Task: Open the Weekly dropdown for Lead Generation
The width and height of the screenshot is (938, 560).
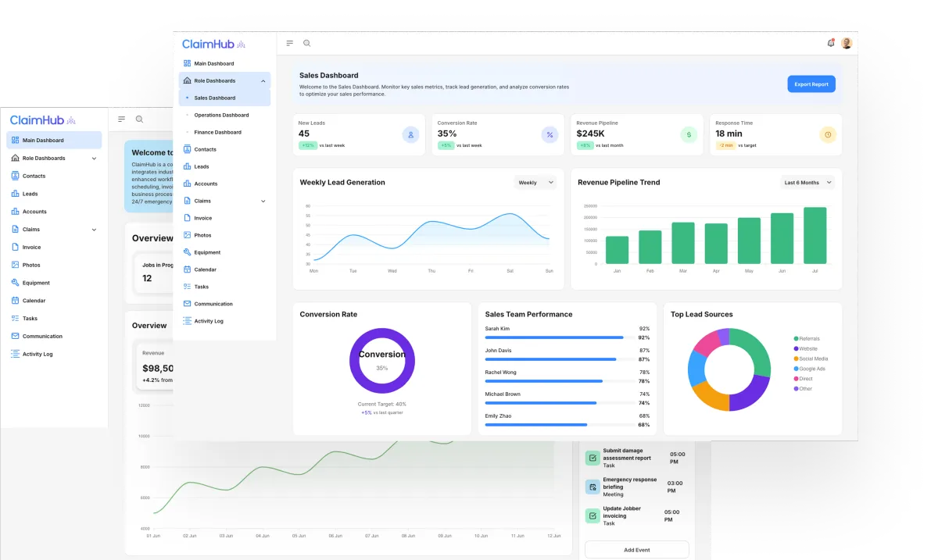Action: point(535,182)
